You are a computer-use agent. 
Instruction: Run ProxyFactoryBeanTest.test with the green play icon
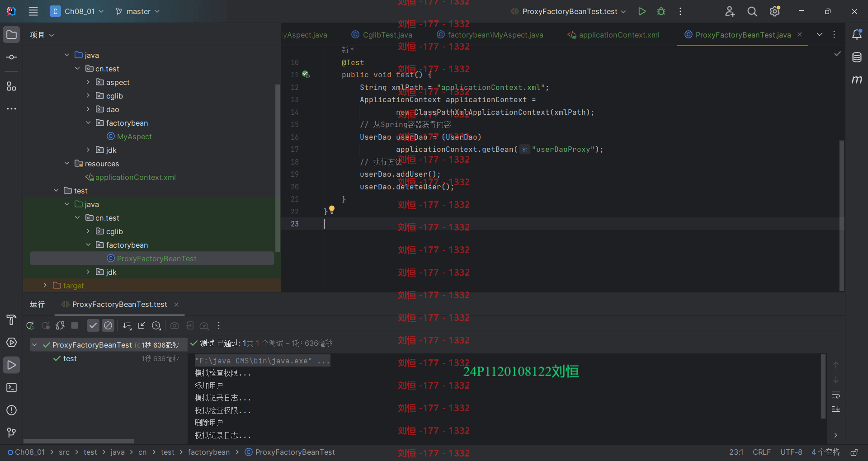coord(642,11)
